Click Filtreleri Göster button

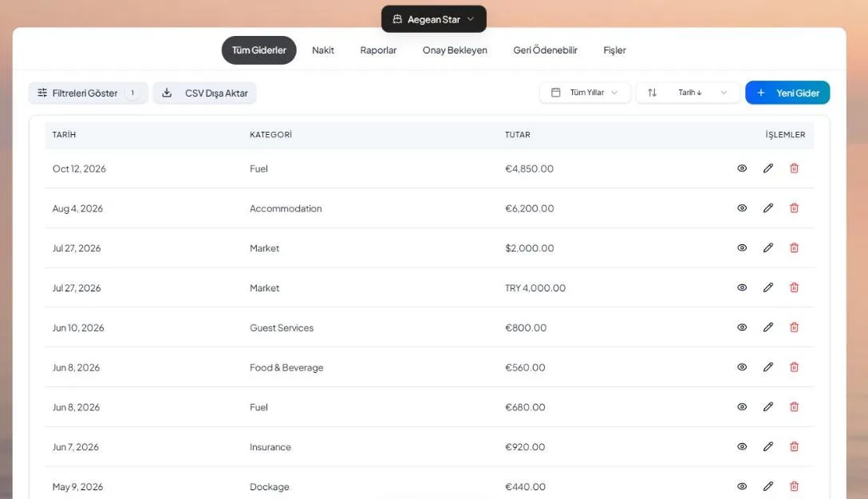tap(88, 93)
